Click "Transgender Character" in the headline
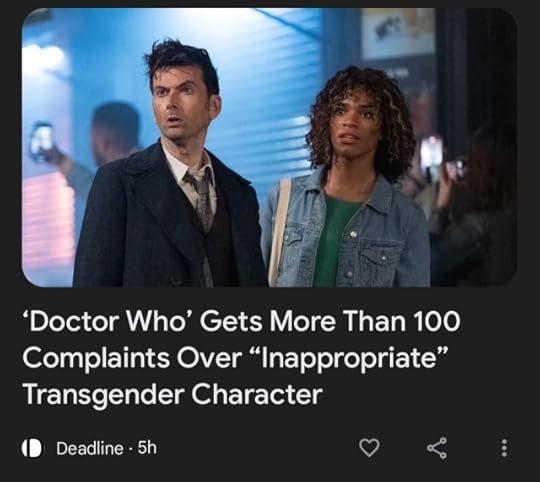This screenshot has height=482, width=540. (x=173, y=395)
